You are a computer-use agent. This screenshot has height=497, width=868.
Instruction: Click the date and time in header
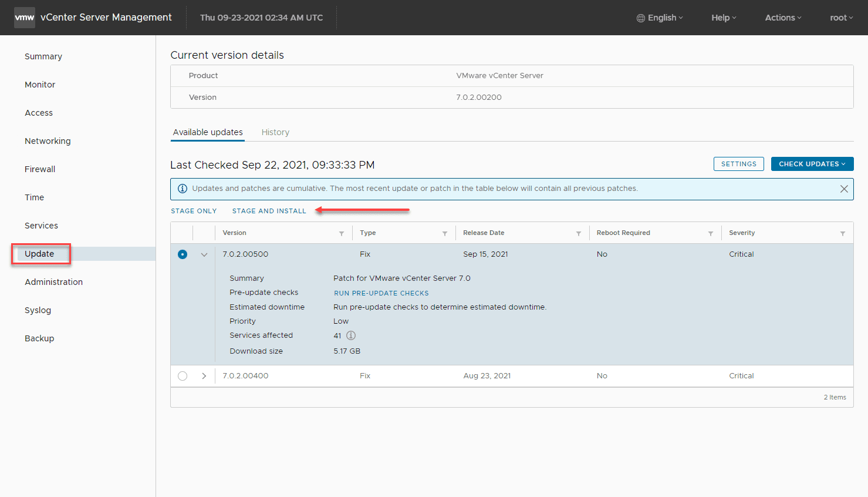coord(261,18)
